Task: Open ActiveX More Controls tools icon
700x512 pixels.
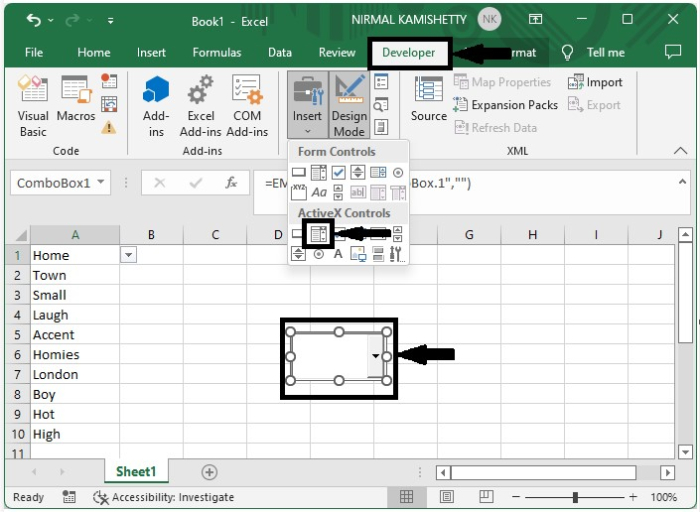Action: point(397,254)
